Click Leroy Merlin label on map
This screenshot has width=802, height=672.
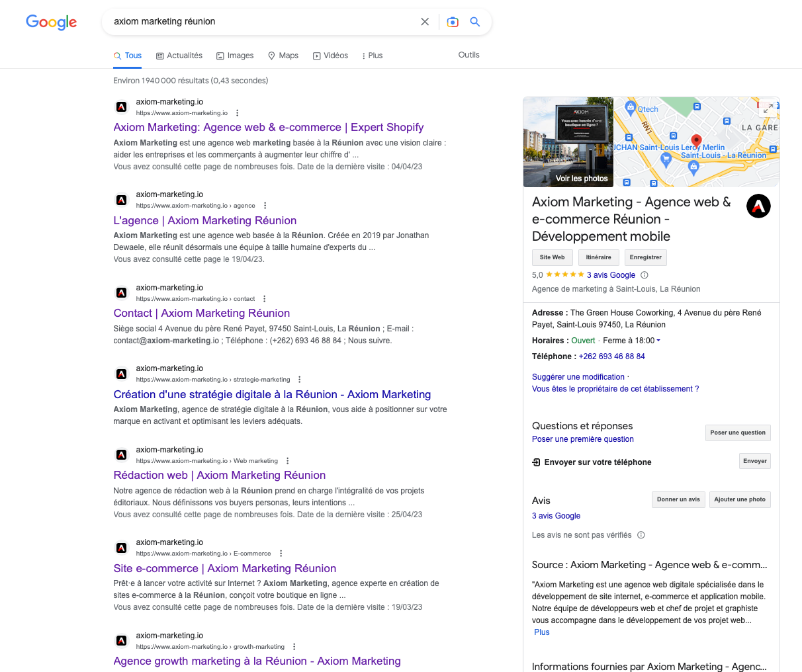[x=703, y=147]
